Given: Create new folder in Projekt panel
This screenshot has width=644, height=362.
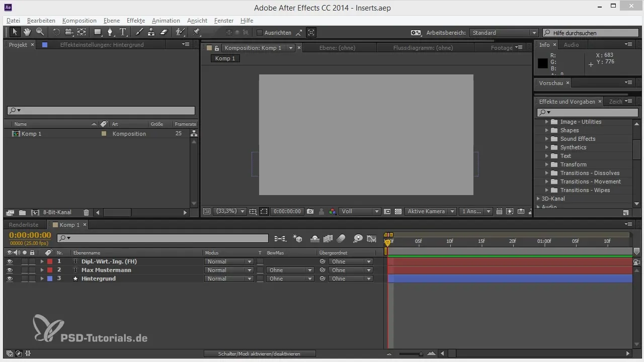Looking at the screenshot, I should pos(22,213).
